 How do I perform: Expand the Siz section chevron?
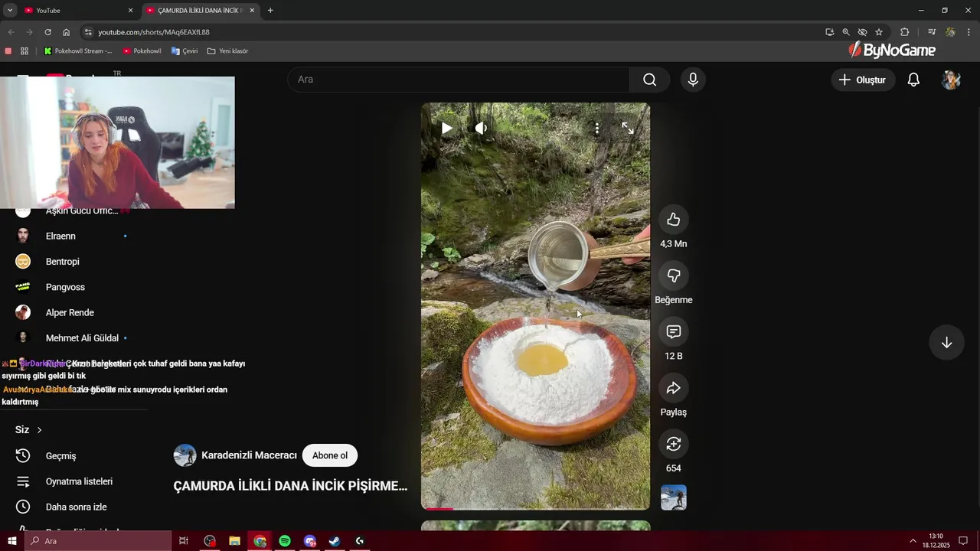pyautogui.click(x=39, y=430)
